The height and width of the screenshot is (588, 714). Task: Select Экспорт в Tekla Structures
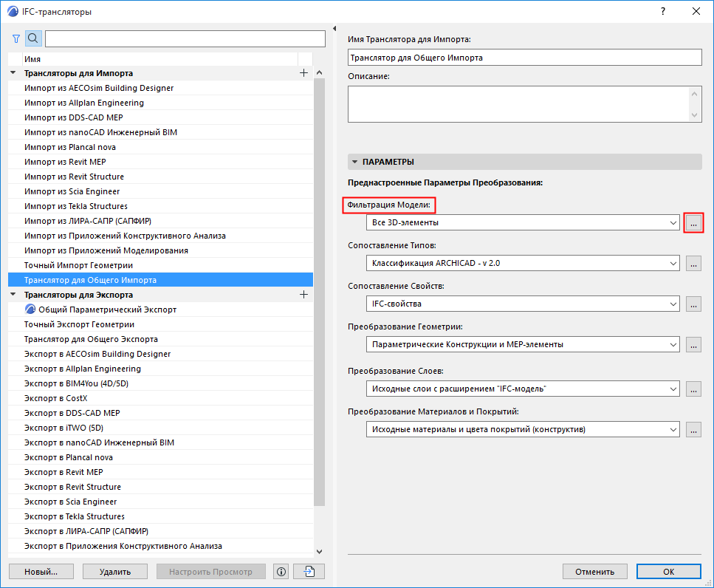(160, 516)
